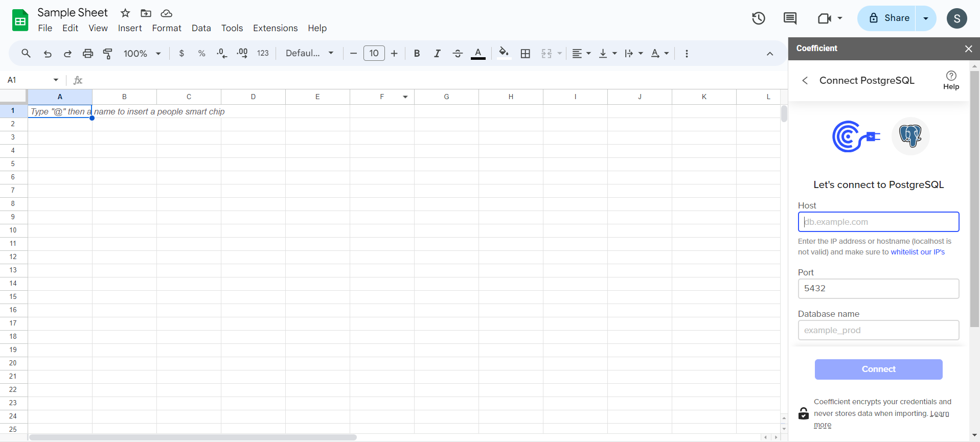Open Learn more link

coord(940,414)
